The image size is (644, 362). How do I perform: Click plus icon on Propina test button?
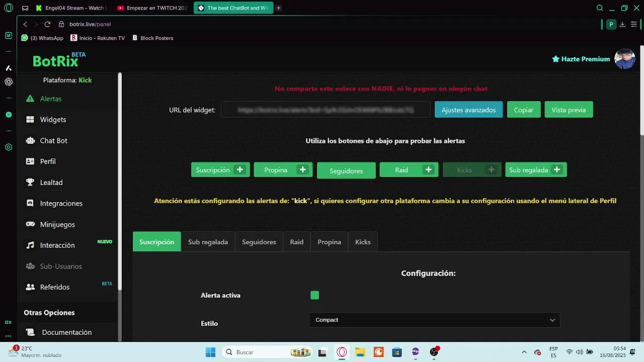point(303,170)
